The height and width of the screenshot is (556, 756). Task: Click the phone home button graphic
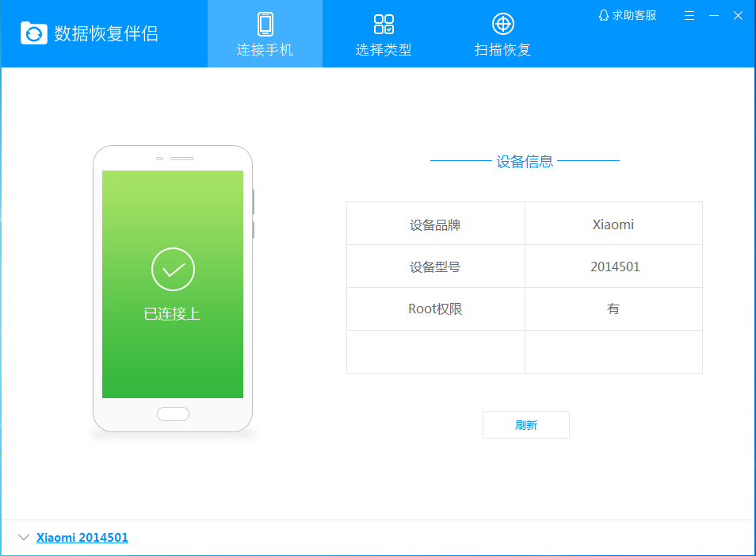173,414
